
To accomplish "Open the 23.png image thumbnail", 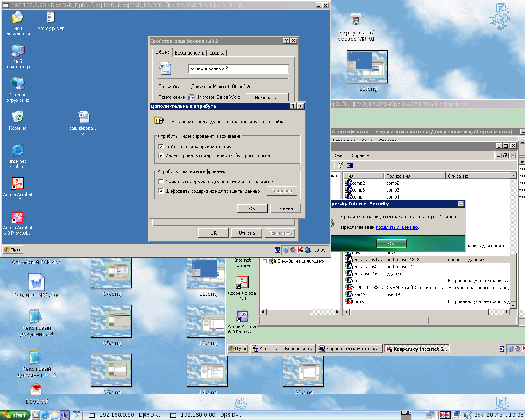I will pyautogui.click(x=367, y=67).
